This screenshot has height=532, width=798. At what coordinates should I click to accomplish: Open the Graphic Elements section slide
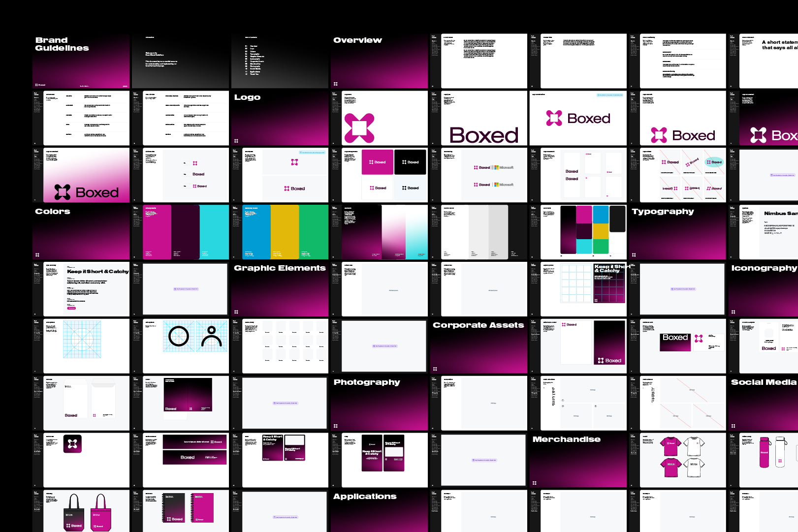[x=280, y=289]
